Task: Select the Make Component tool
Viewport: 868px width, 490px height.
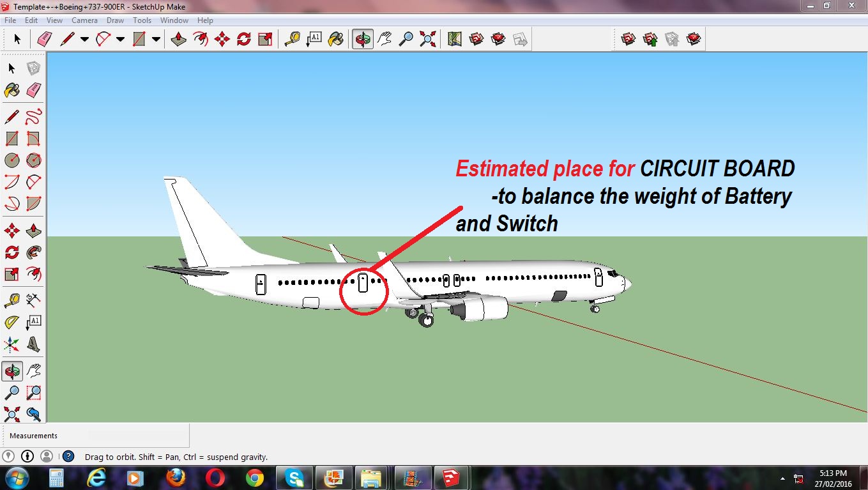Action: tap(33, 68)
